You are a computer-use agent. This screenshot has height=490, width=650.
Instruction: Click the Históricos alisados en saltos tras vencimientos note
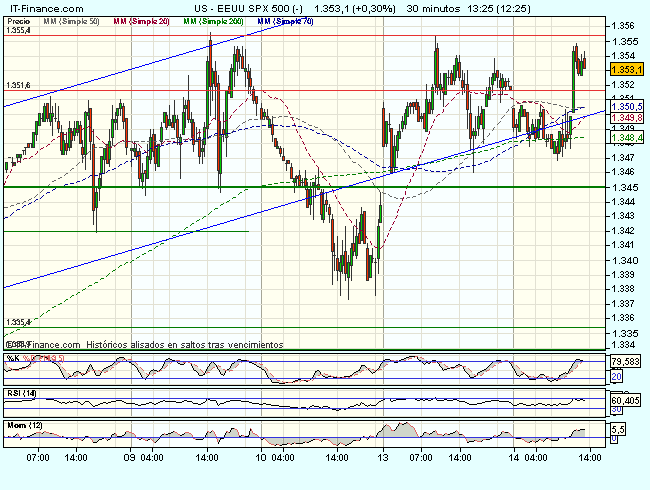(184, 344)
